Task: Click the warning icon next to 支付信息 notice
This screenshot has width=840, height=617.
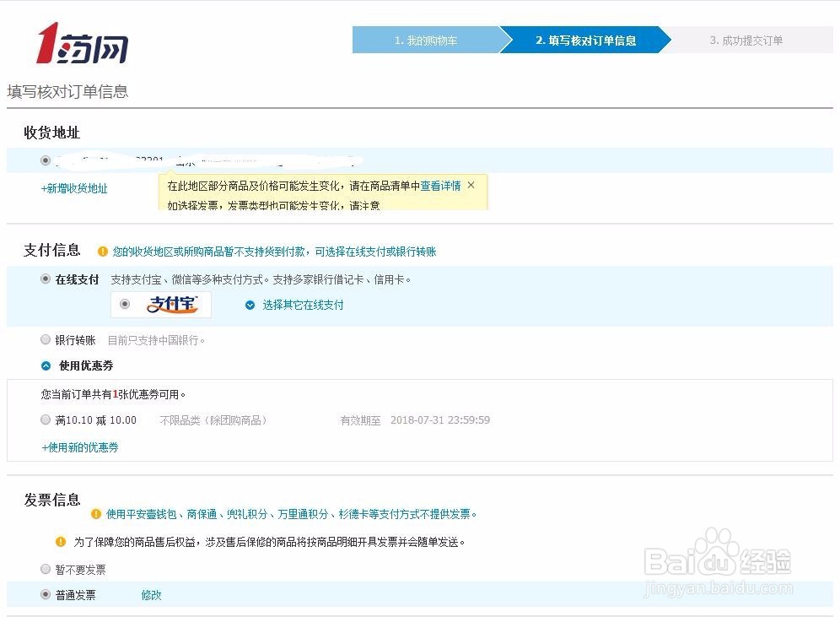Action: click(x=103, y=251)
